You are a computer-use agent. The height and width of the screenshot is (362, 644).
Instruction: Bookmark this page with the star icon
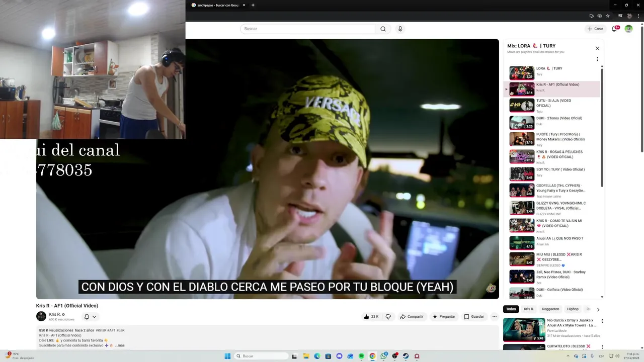click(608, 16)
